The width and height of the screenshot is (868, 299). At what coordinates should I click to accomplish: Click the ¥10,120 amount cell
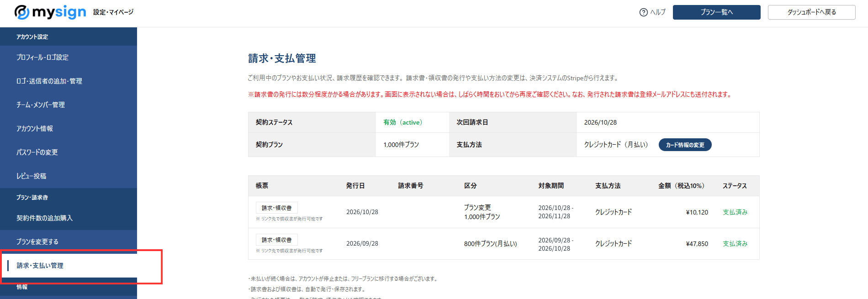coord(697,212)
